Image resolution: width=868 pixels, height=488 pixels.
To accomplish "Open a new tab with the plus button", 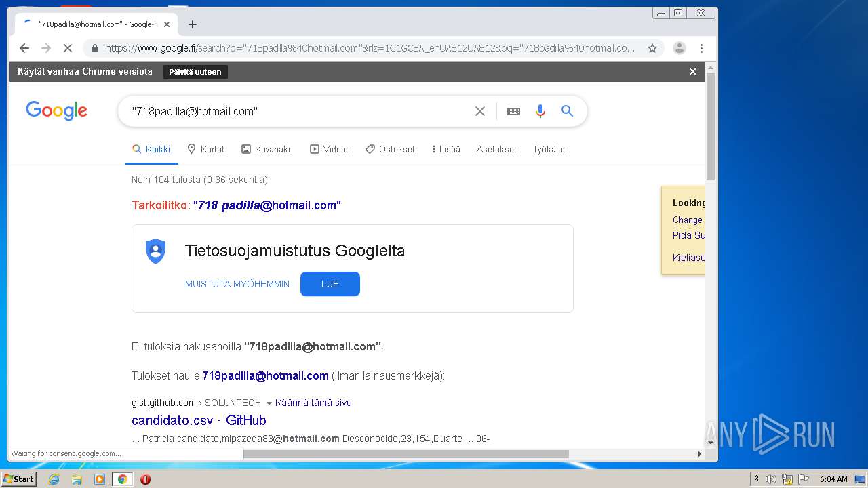I will (193, 24).
